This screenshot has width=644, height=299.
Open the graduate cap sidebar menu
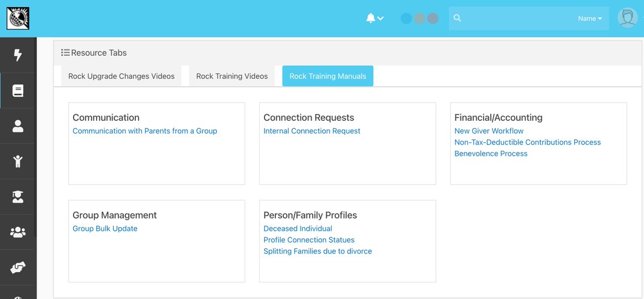tap(18, 197)
